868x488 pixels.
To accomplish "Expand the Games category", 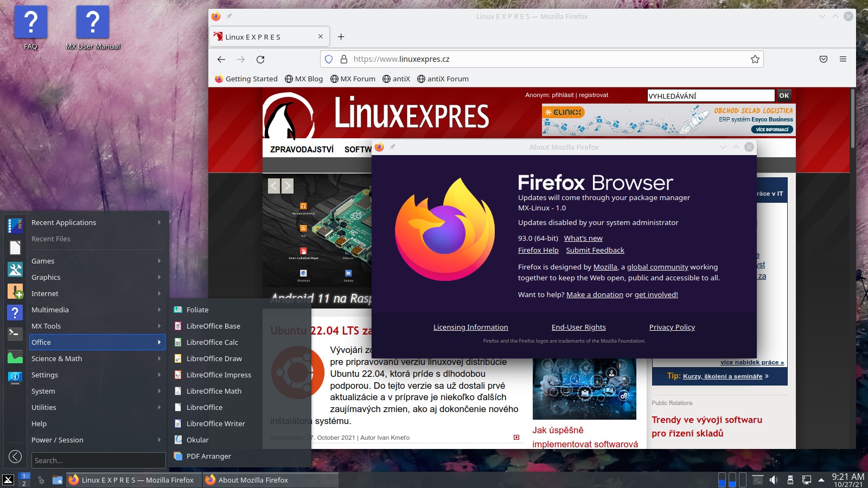I will click(x=97, y=261).
